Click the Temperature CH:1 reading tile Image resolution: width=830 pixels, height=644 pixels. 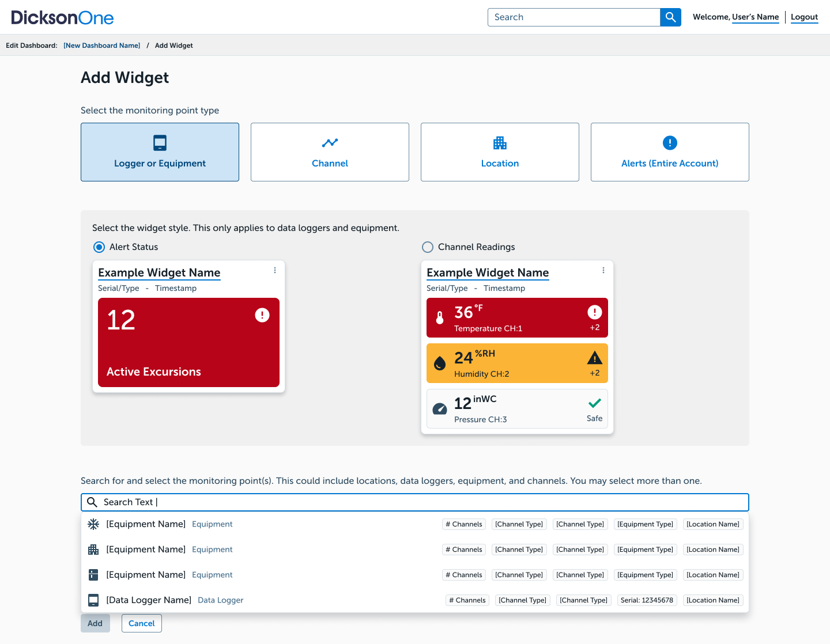pos(517,317)
